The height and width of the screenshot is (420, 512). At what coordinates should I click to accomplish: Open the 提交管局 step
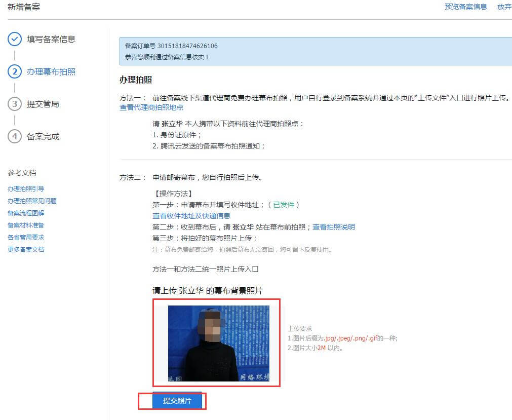(43, 104)
